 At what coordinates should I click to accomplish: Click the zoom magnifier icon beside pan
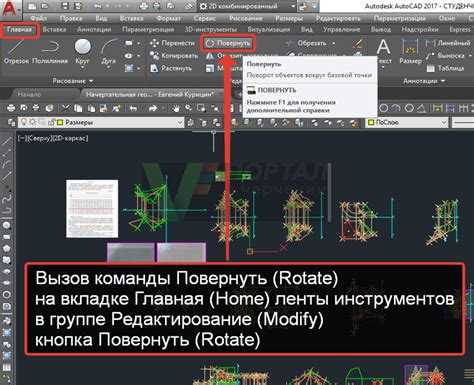pyautogui.click(x=189, y=108)
